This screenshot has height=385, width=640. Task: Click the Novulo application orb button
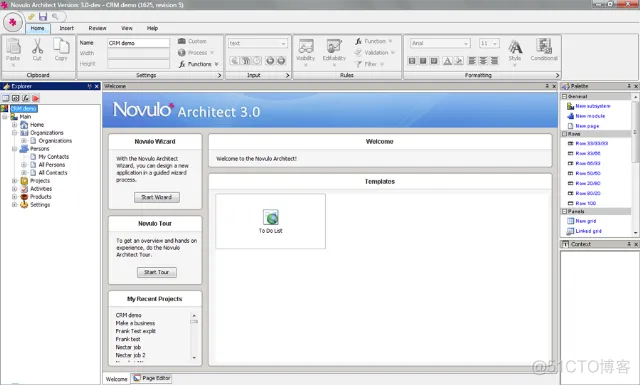pyautogui.click(x=13, y=22)
